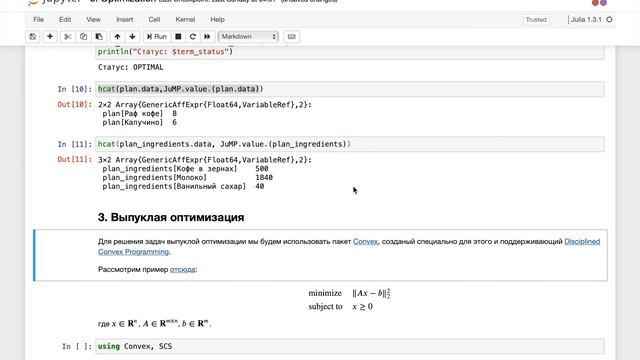Insert a cell below with plus icon
The width and height of the screenshot is (640, 360).
50,37
